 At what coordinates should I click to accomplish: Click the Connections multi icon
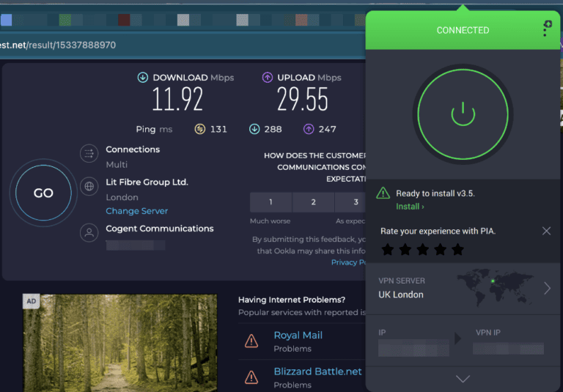click(89, 154)
